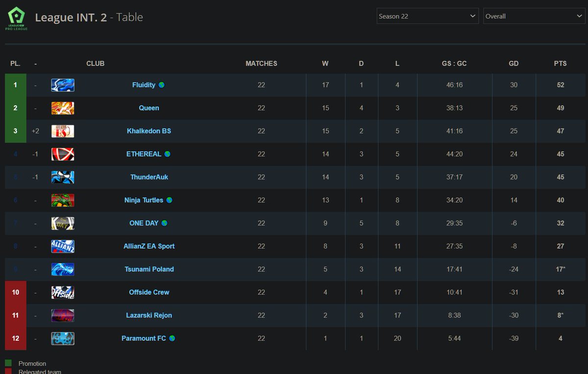Click the globe icon next to ETHEREAL
This screenshot has width=588, height=374.
pyautogui.click(x=168, y=154)
